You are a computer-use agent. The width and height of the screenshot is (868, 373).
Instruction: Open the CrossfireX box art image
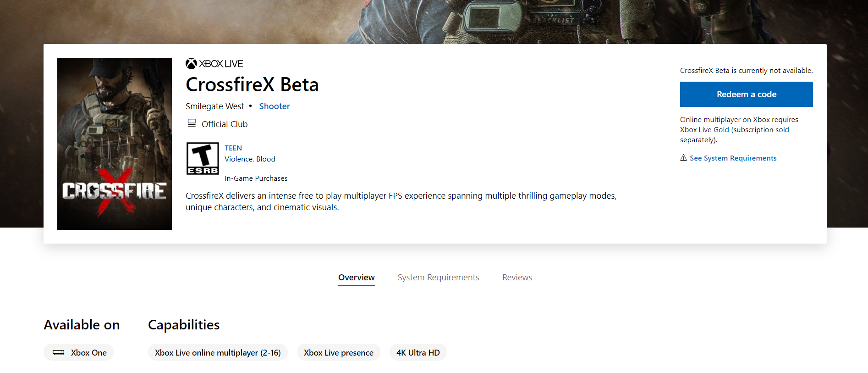pyautogui.click(x=115, y=144)
